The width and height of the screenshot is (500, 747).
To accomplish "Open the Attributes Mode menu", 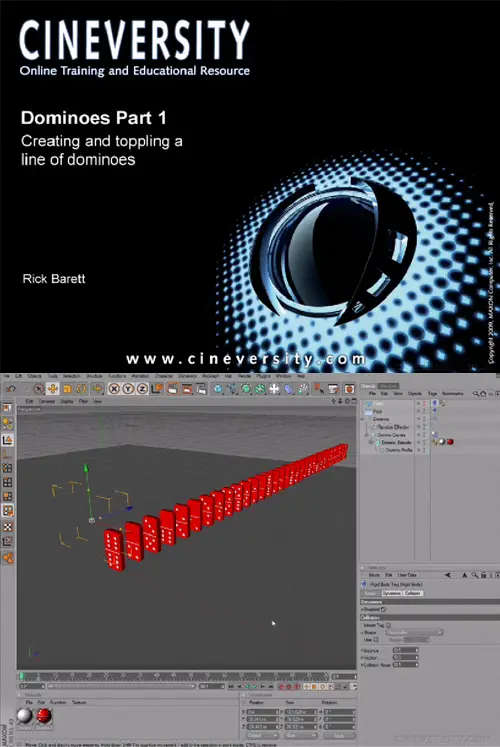I will pos(374,575).
